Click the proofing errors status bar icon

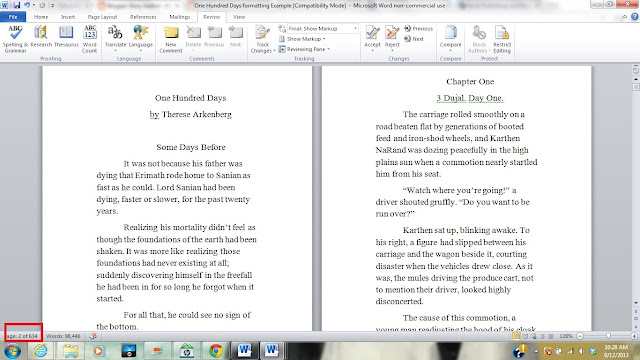[x=93, y=336]
